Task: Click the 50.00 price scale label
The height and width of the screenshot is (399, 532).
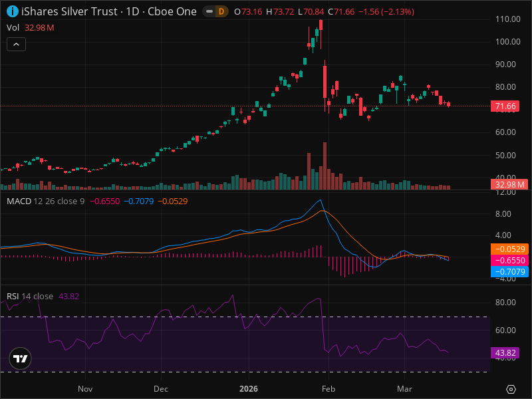Action: tap(505, 155)
